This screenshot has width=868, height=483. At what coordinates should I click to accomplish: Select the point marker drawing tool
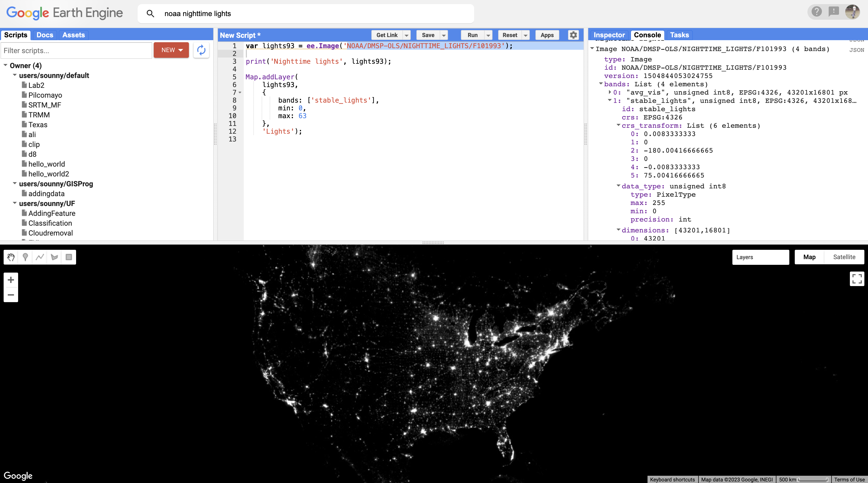pos(25,257)
